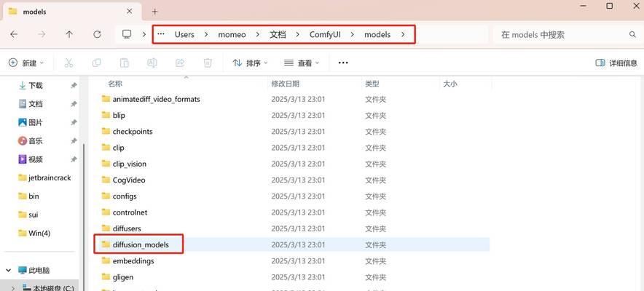Open bin folder in sidebar
The height and width of the screenshot is (291, 644).
(28, 196)
